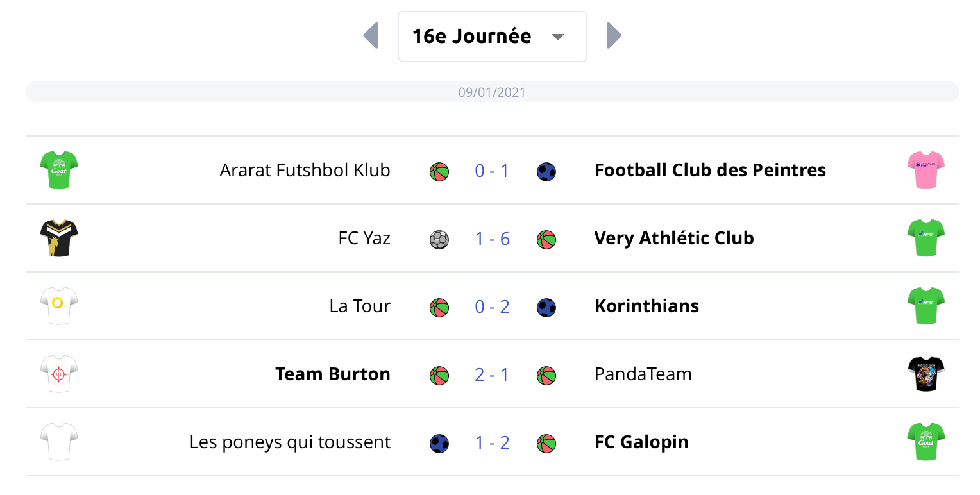Go to previous matchday with left arrow
The image size is (980, 495).
(371, 36)
